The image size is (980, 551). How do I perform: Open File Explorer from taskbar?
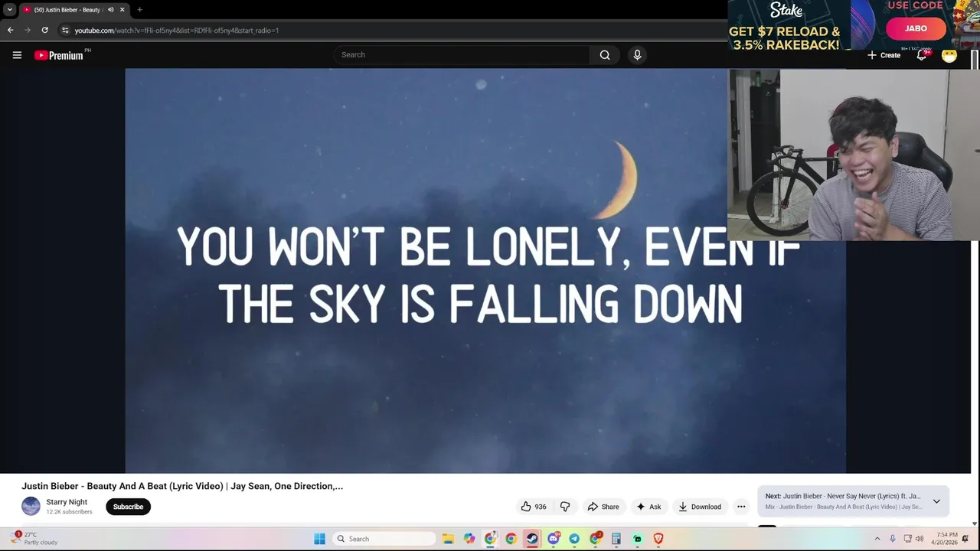[448, 539]
